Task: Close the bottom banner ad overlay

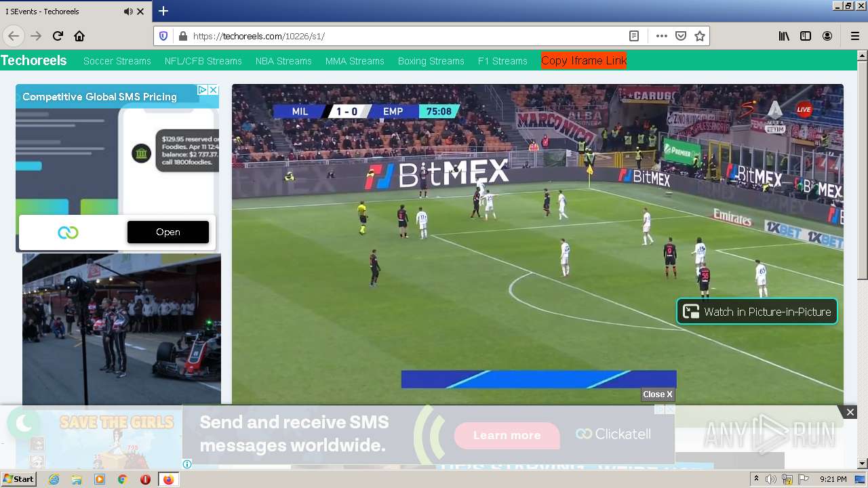Action: [x=850, y=412]
